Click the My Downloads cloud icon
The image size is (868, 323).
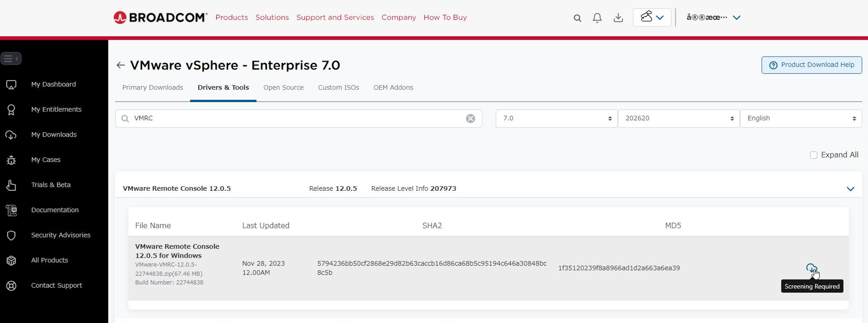tap(11, 135)
